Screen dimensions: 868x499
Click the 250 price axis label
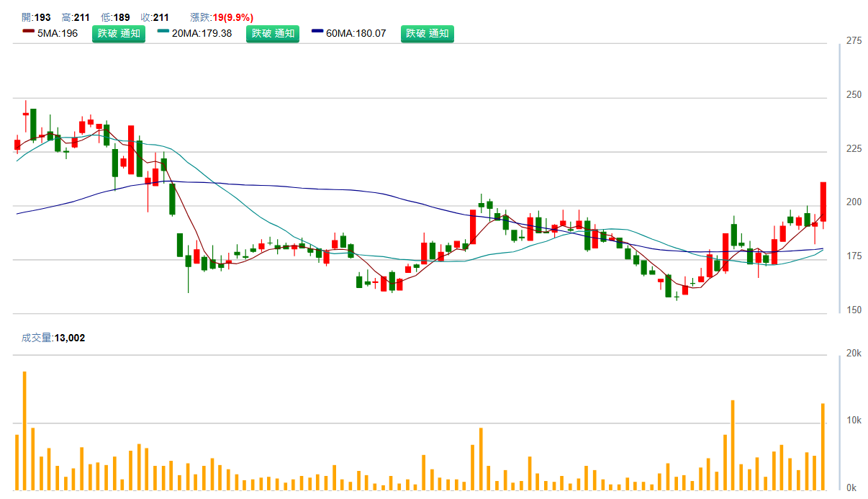(854, 95)
